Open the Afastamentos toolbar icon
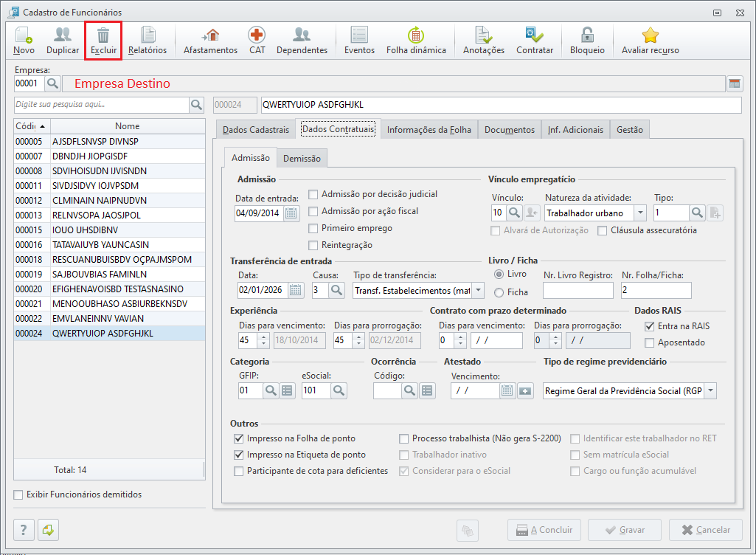This screenshot has height=555, width=756. click(210, 35)
